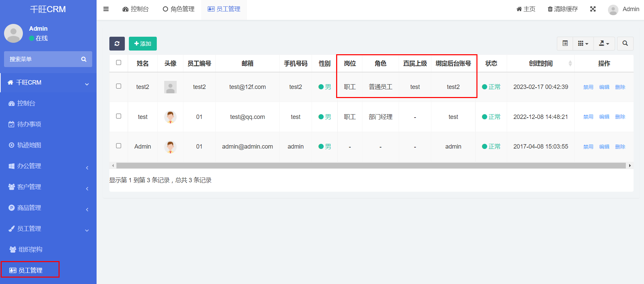Click the Admin avatar in top bar
This screenshot has height=284, width=644.
tap(613, 10)
